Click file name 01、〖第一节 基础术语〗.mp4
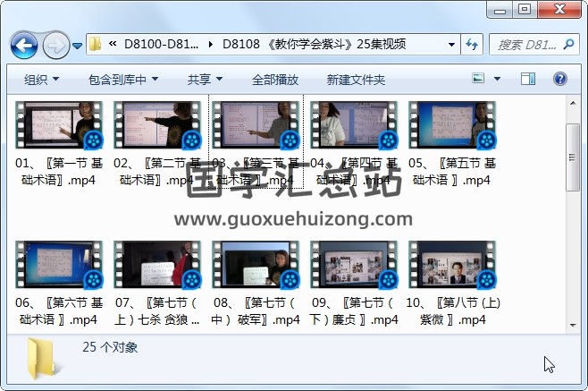The width and height of the screenshot is (588, 391). coord(59,172)
